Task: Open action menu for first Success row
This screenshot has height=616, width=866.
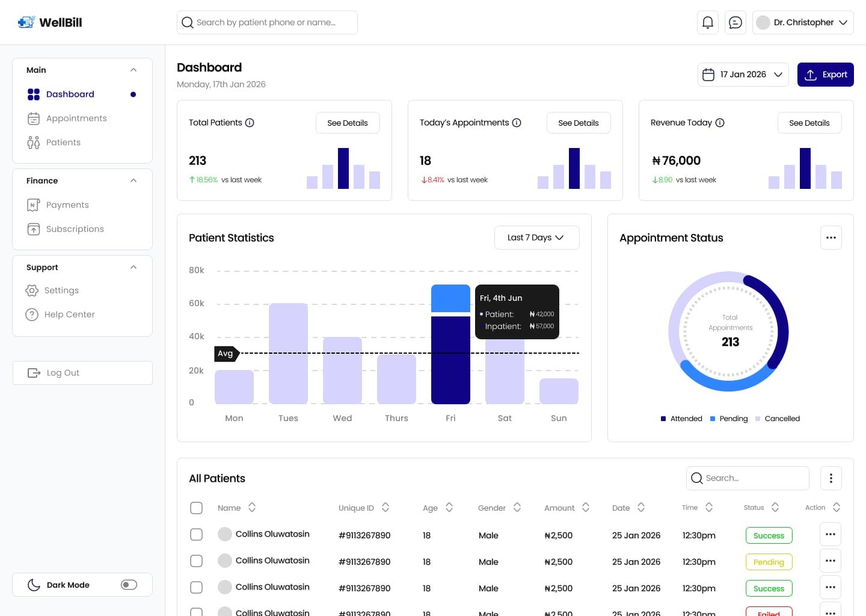Action: pos(831,534)
